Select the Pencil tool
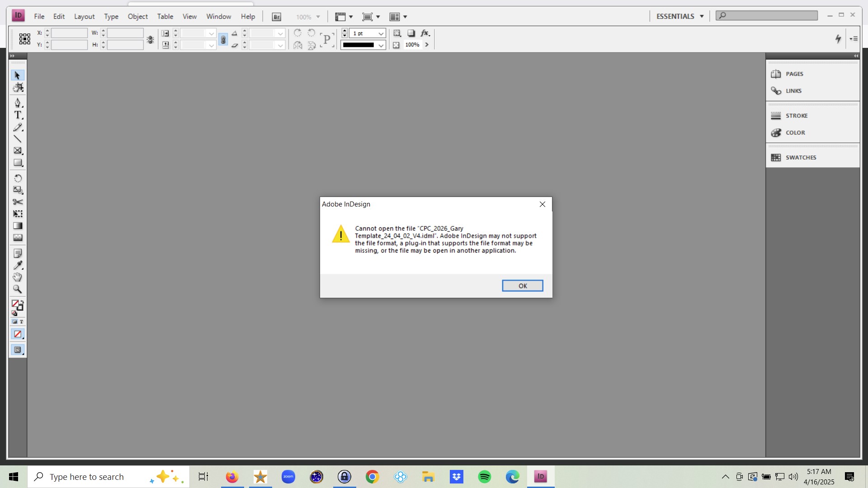Image resolution: width=868 pixels, height=488 pixels. [18, 127]
